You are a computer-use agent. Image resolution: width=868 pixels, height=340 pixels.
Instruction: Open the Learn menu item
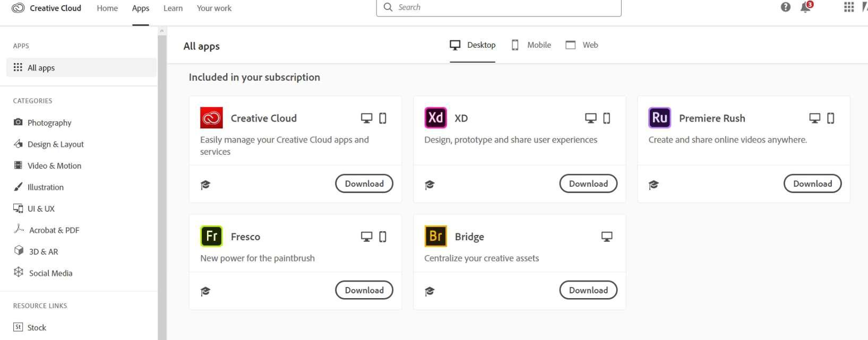(173, 8)
